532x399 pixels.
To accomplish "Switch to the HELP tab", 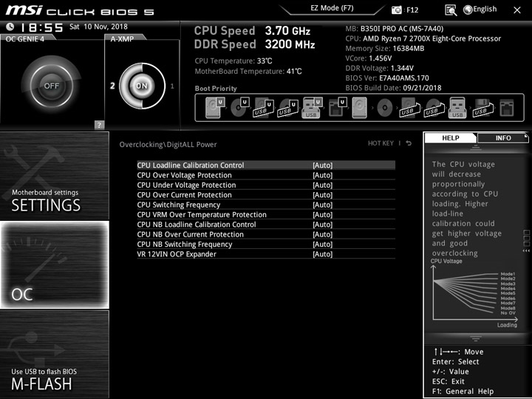I will point(451,137).
